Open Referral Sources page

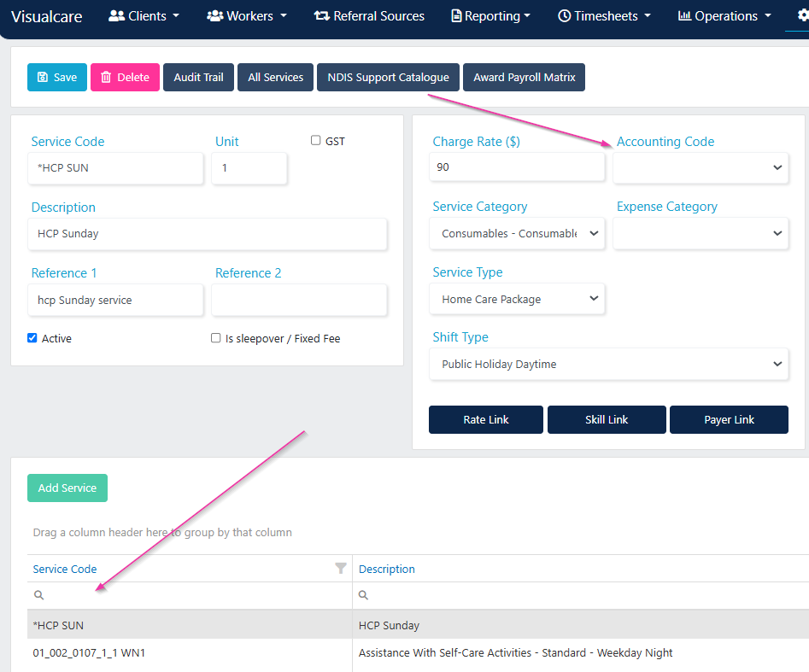click(369, 16)
